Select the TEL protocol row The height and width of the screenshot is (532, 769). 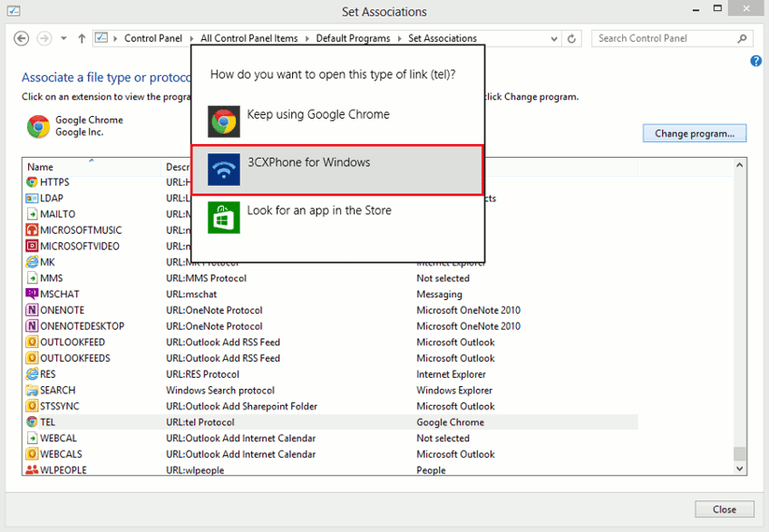pos(331,422)
